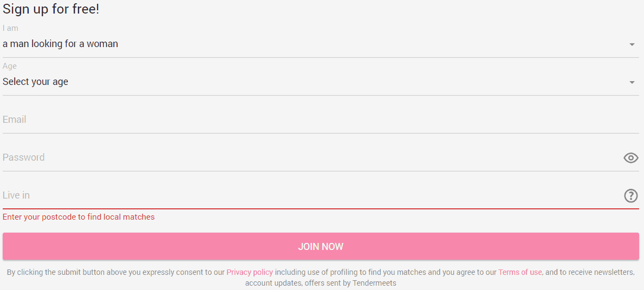Screen dimensions: 644x290
Task: Click into the Live in postcode field
Action: tap(312, 195)
